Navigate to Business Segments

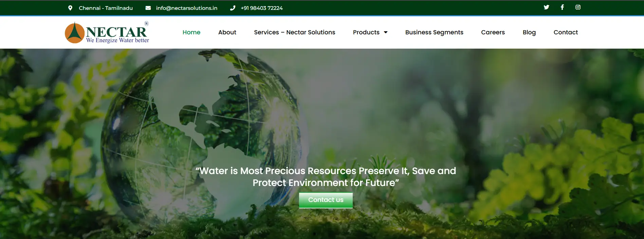tap(434, 32)
